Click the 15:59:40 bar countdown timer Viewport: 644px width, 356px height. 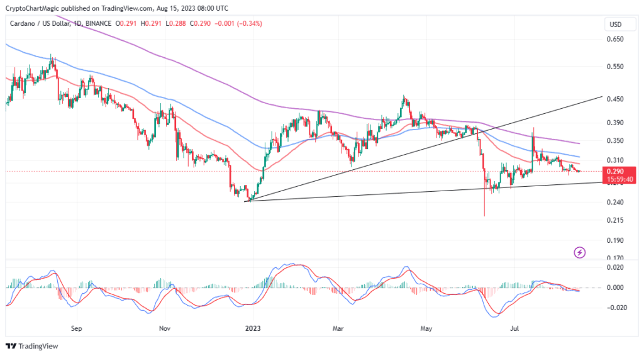(614, 179)
